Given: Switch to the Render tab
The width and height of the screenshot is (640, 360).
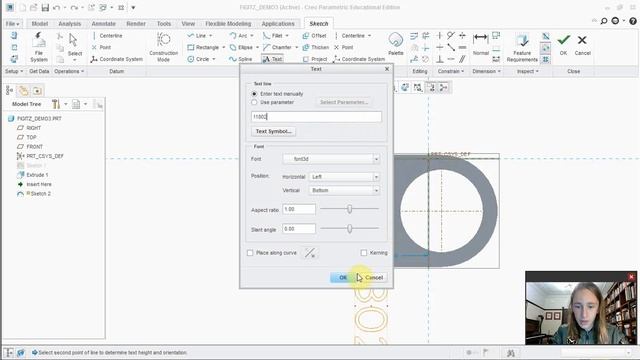Looking at the screenshot, I should pyautogui.click(x=136, y=24).
